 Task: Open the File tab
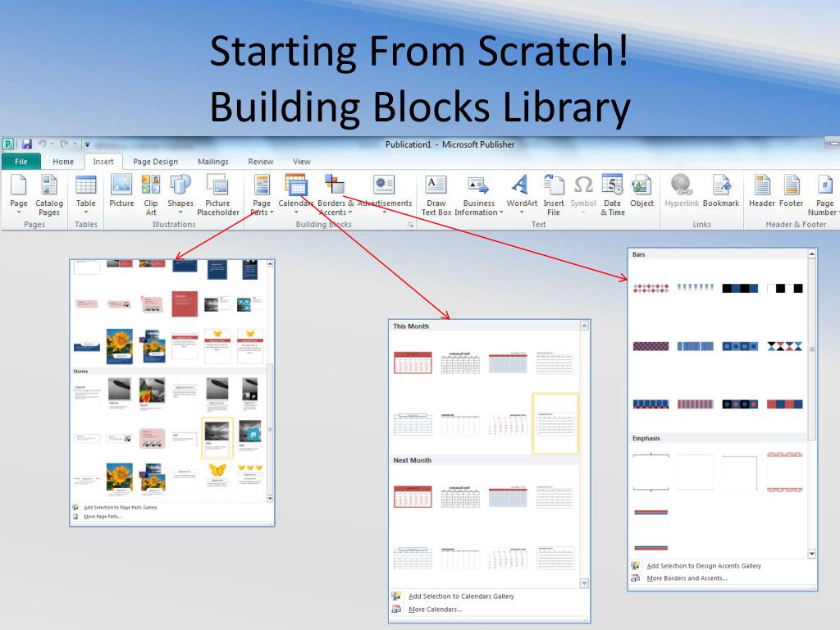[x=21, y=162]
